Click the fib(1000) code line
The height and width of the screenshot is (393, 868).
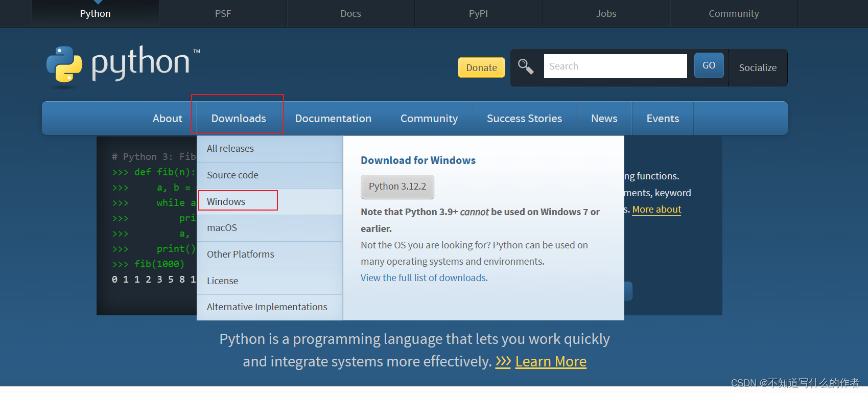(148, 264)
